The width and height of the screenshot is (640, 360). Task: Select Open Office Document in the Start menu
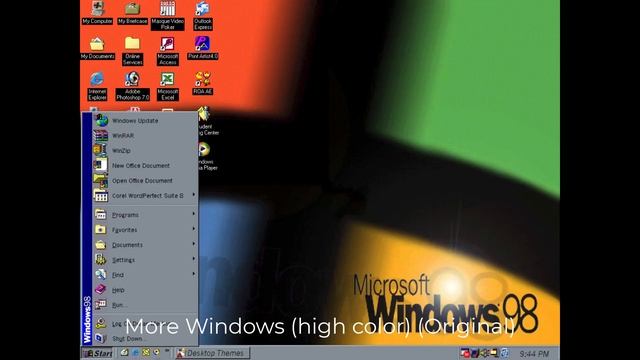click(x=145, y=180)
